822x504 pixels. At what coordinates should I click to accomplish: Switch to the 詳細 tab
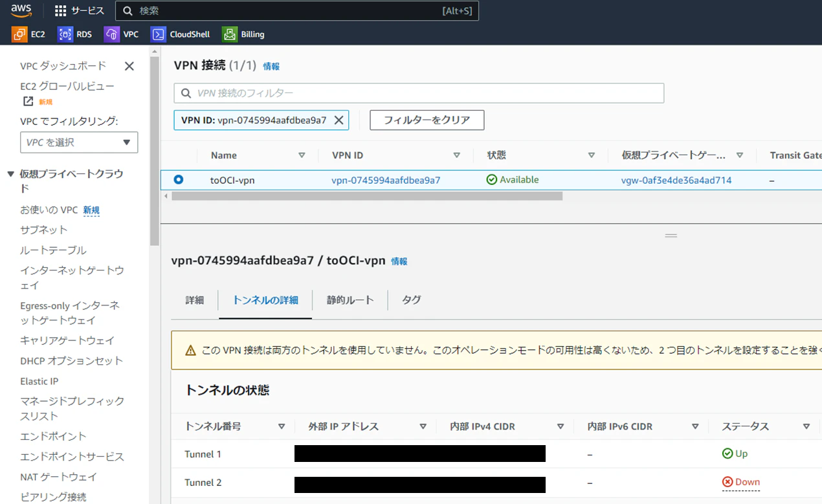[195, 300]
